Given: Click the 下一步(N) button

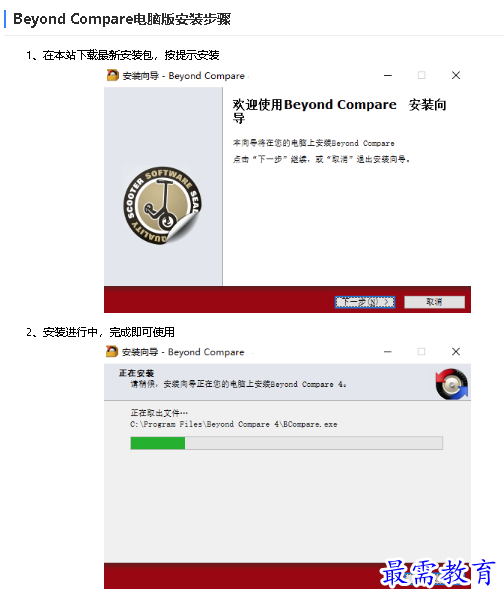Looking at the screenshot, I should (365, 302).
